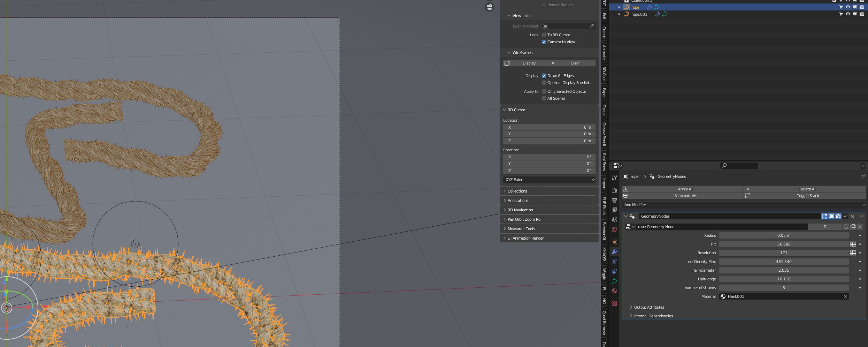
Task: Open Curve Data properties tab icon
Action: (x=614, y=281)
